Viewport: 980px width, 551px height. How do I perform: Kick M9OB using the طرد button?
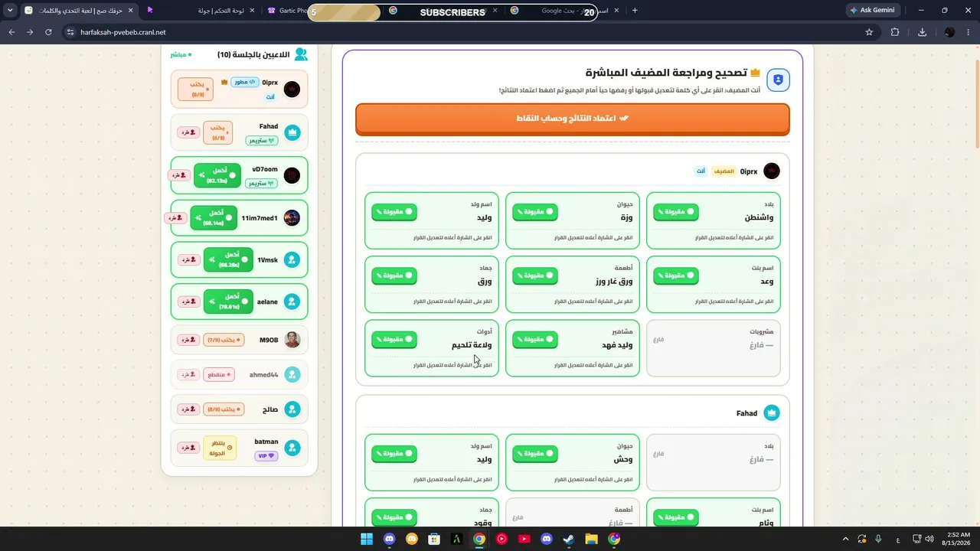(x=188, y=340)
